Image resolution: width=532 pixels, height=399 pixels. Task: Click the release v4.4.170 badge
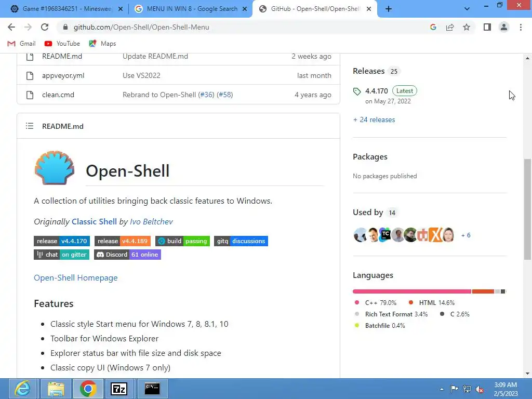pos(62,241)
